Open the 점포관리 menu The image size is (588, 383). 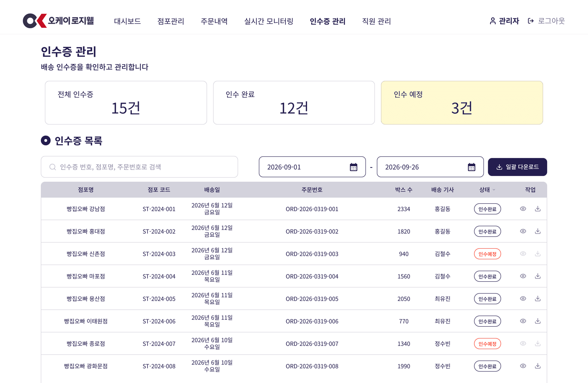tap(171, 21)
